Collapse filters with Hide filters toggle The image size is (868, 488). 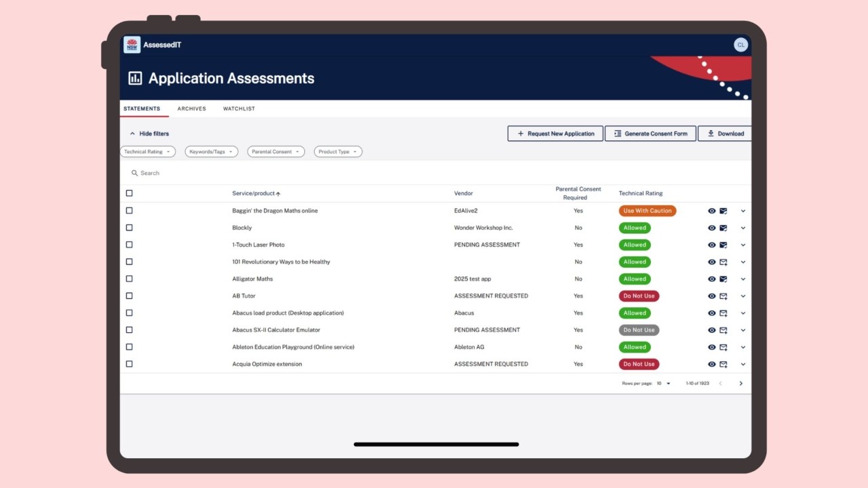[x=149, y=134]
